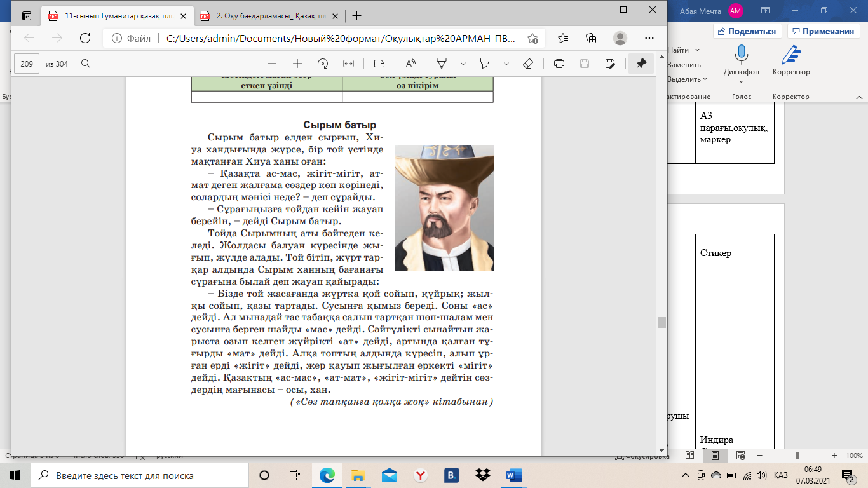This screenshot has height=488, width=868.
Task: Click the Поделиться button
Action: click(747, 31)
